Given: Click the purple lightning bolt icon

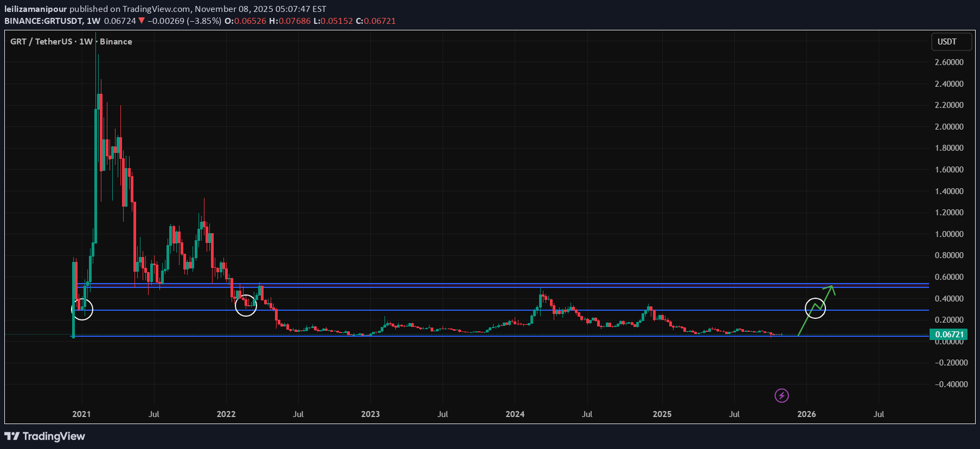Looking at the screenshot, I should tap(781, 395).
